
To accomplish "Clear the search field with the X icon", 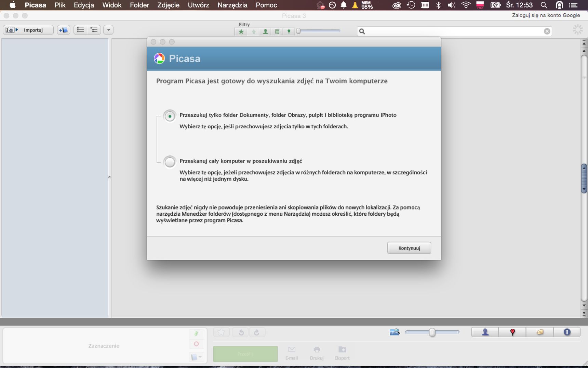I will 547,31.
